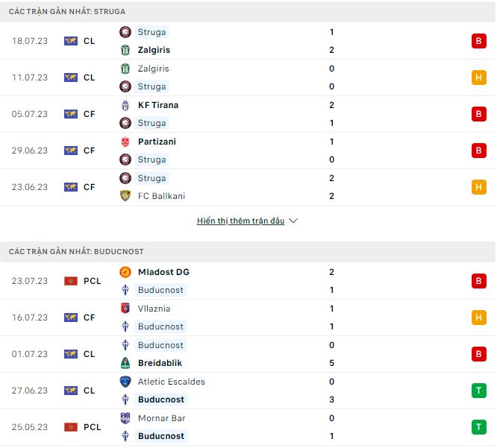Expand more matches with the chevron arrow

(293, 221)
